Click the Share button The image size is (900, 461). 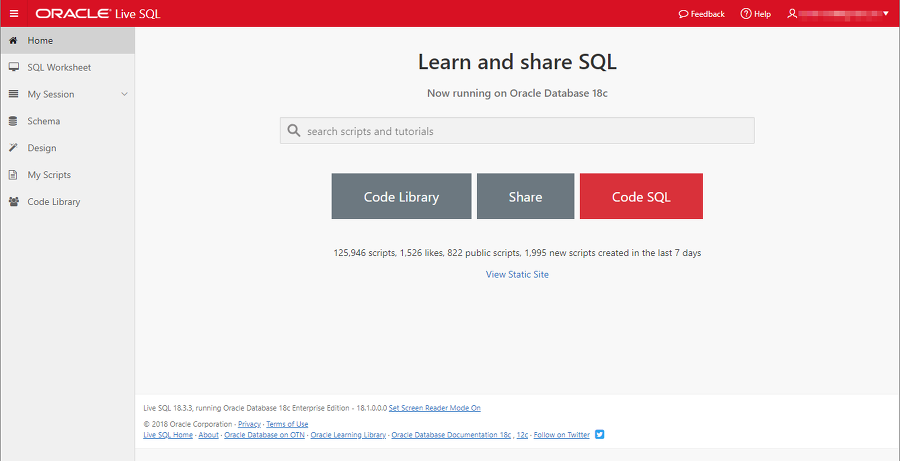525,196
